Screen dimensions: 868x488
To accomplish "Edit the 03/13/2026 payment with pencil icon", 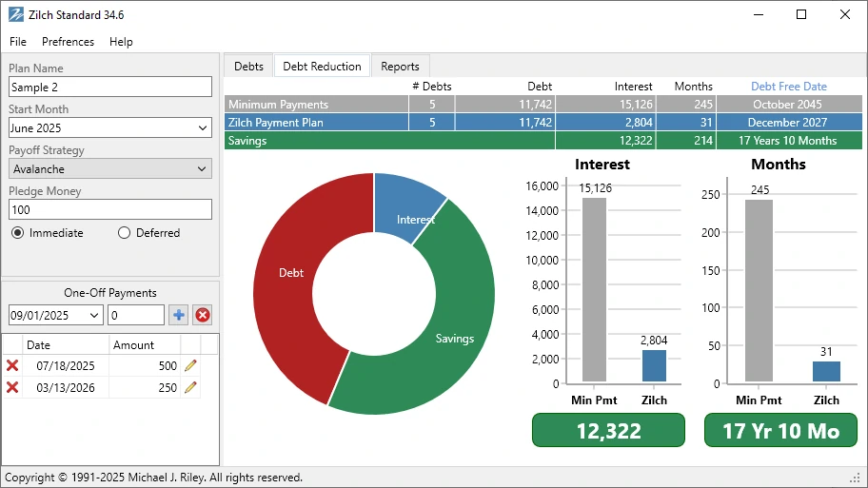I will coord(190,387).
